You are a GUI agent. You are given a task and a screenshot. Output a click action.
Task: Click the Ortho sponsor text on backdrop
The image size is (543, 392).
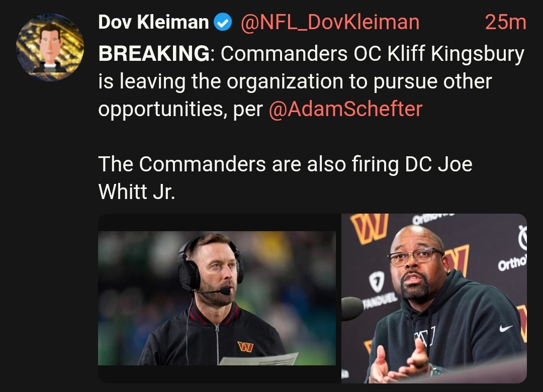pyautogui.click(x=512, y=263)
